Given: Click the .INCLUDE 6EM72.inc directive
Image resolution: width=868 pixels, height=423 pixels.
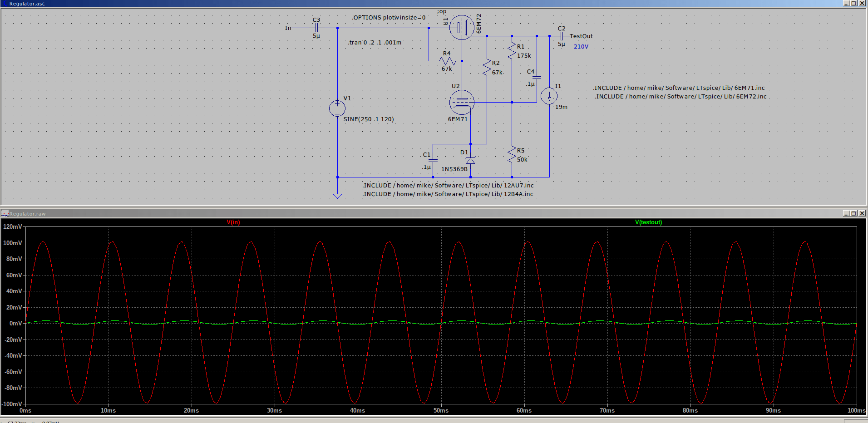Looking at the screenshot, I should 681,97.
